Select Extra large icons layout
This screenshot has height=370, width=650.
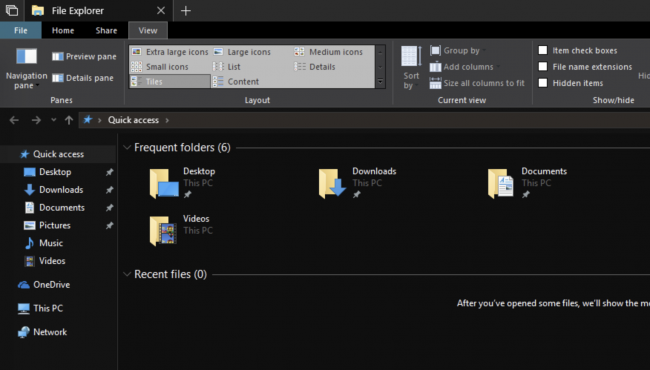[x=170, y=52]
